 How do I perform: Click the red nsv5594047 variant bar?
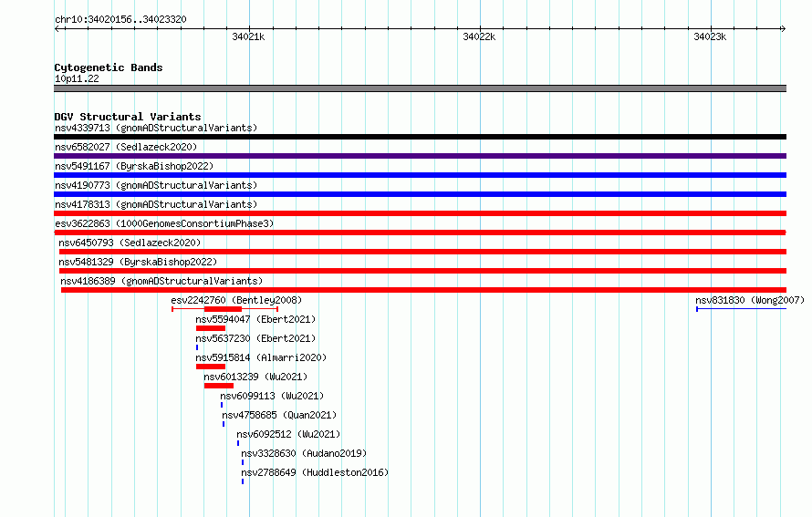(211, 328)
